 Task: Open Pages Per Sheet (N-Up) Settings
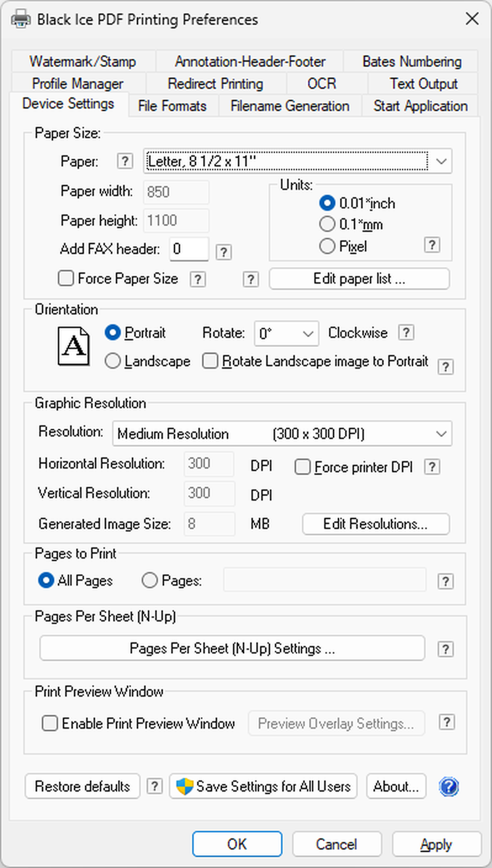(x=232, y=649)
